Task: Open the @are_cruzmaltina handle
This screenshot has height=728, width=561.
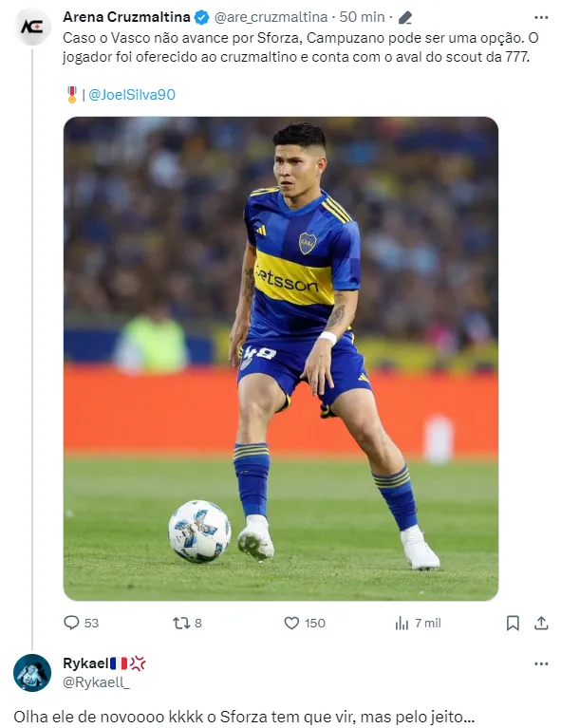Action: point(271,17)
